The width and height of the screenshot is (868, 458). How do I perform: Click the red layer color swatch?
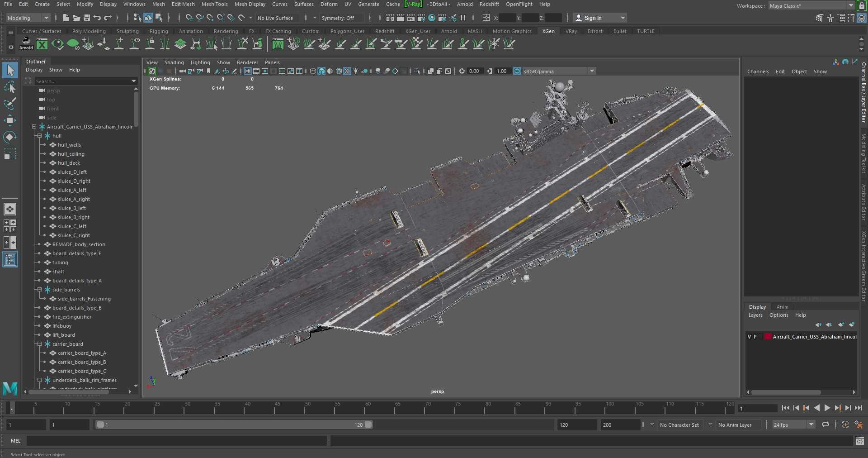pyautogui.click(x=768, y=337)
